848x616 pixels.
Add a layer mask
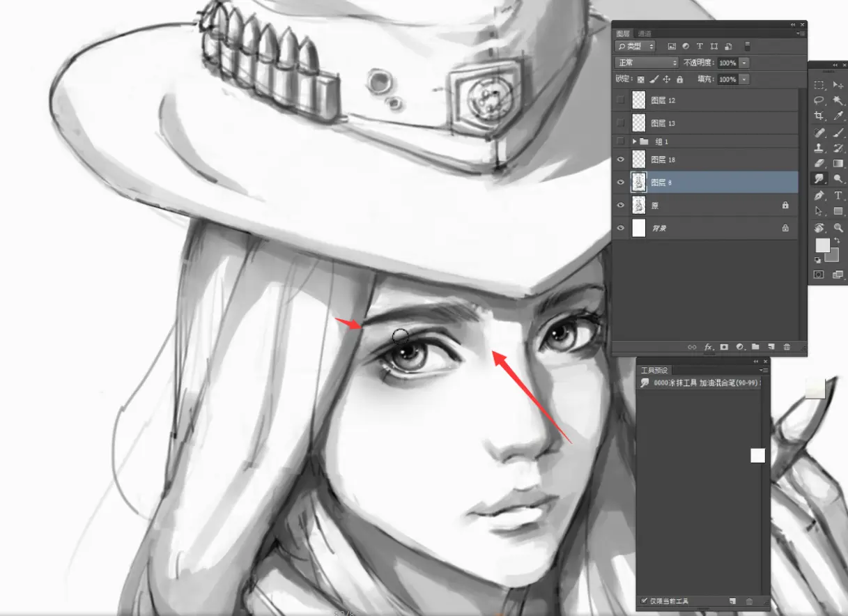724,346
